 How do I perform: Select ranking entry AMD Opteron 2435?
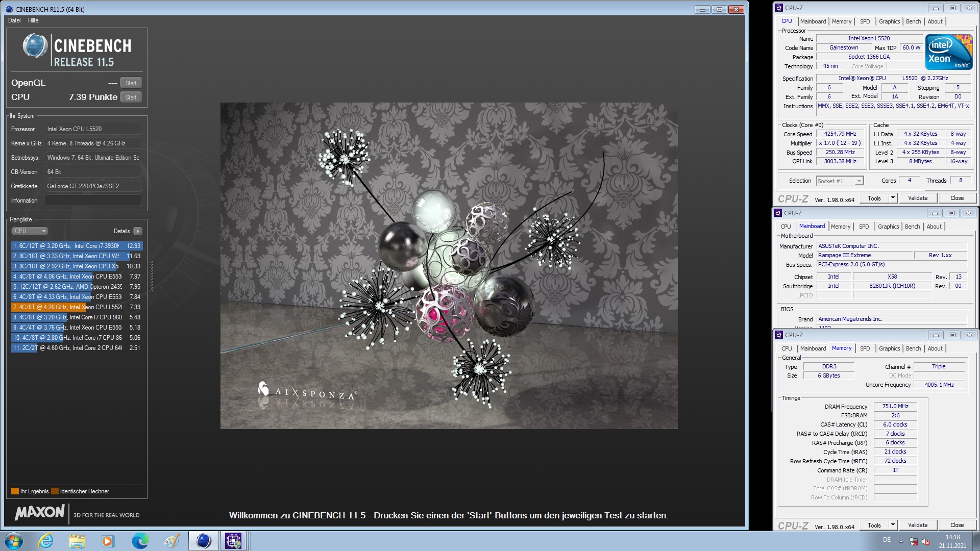77,287
